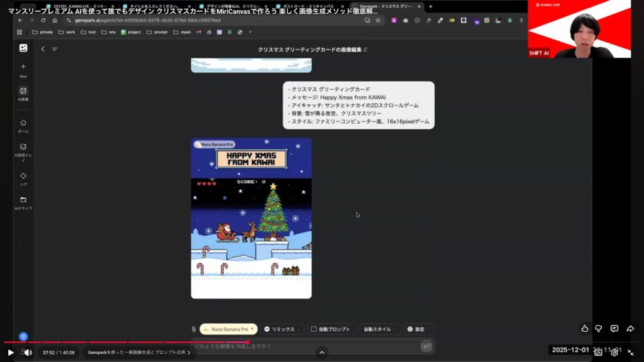Go to ホーム in the sidebar
The width and height of the screenshot is (644, 362).
[x=23, y=123]
